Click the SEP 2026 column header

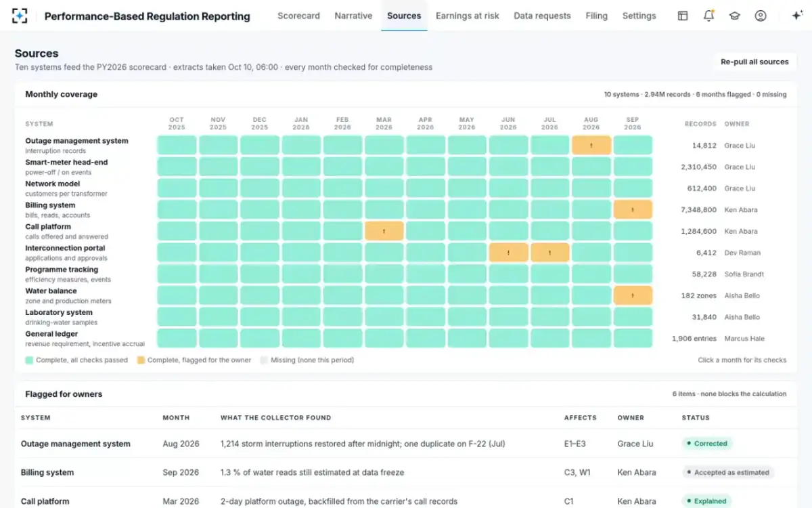(x=633, y=123)
